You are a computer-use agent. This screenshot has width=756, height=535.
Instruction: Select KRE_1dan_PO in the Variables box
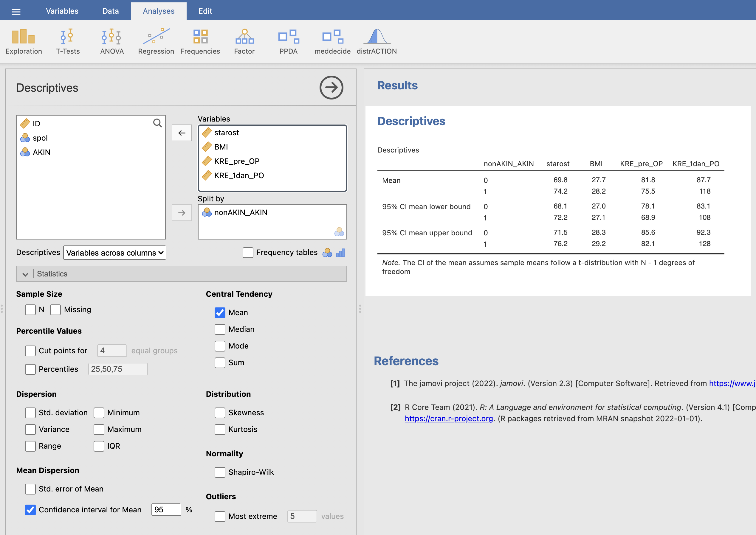click(x=272, y=175)
